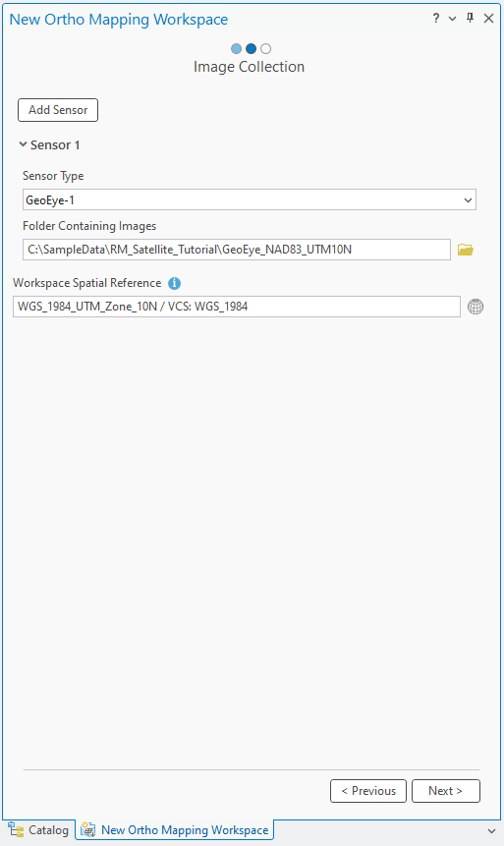Toggle the pane auto-hide pin icon
Screen dimensions: 504x846
click(470, 19)
